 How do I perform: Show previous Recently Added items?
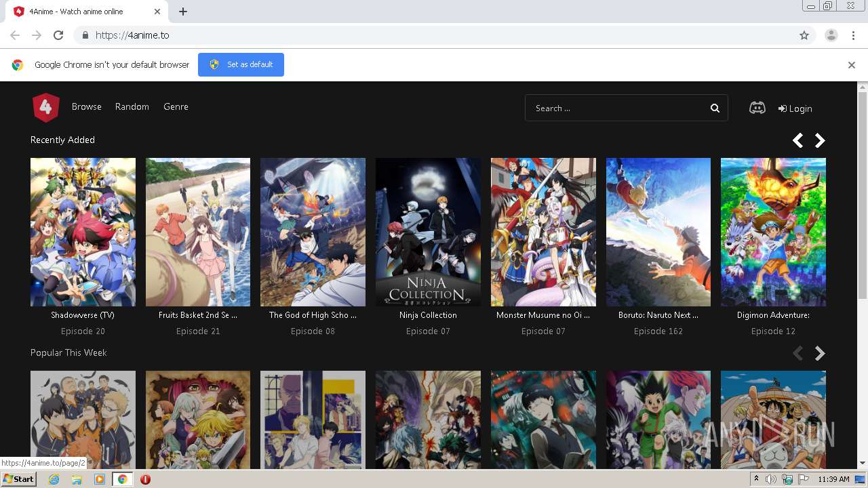pyautogui.click(x=798, y=140)
